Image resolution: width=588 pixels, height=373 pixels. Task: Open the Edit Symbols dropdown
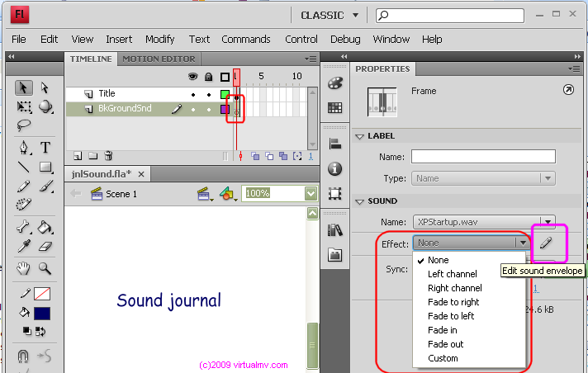pyautogui.click(x=228, y=194)
